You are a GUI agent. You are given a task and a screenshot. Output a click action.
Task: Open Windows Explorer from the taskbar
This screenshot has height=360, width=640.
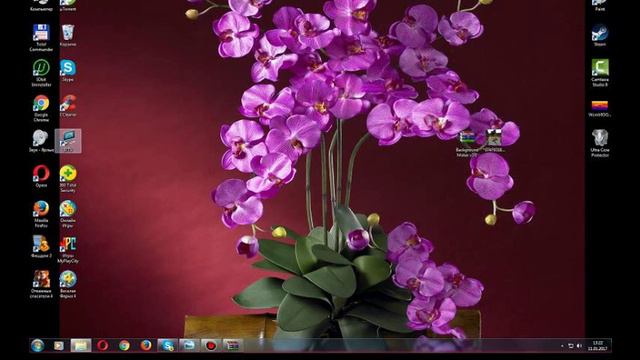(81, 345)
